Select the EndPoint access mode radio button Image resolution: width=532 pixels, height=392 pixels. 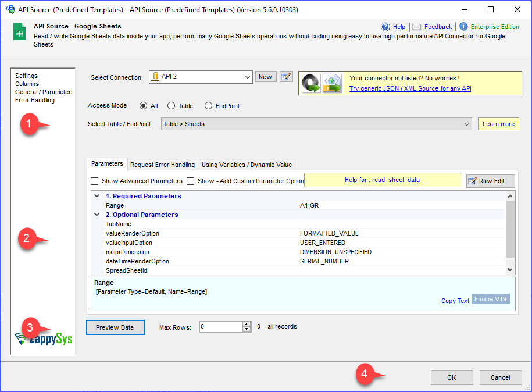208,106
